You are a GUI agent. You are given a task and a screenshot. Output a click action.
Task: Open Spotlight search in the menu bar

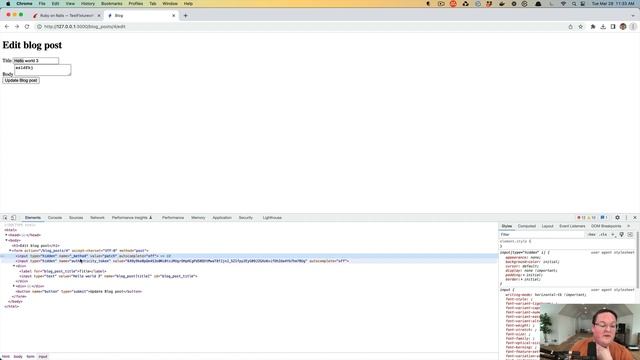[574, 4]
